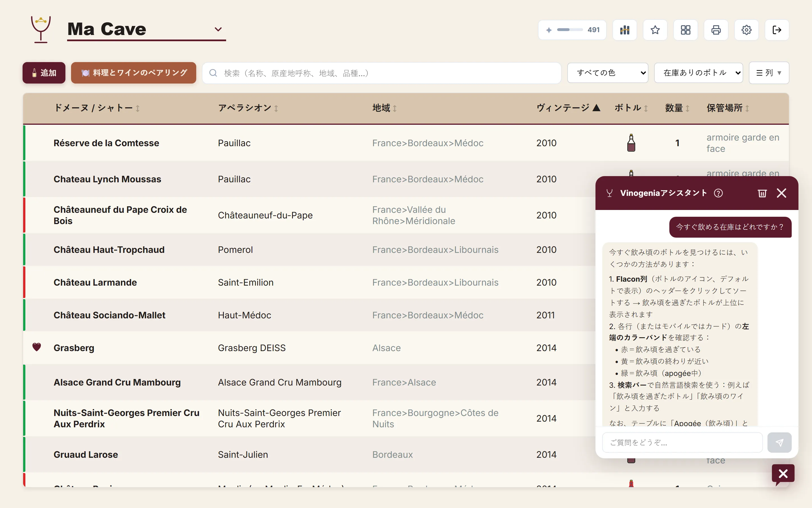This screenshot has width=812, height=508.
Task: Open the statistics chart icon
Action: coord(625,30)
